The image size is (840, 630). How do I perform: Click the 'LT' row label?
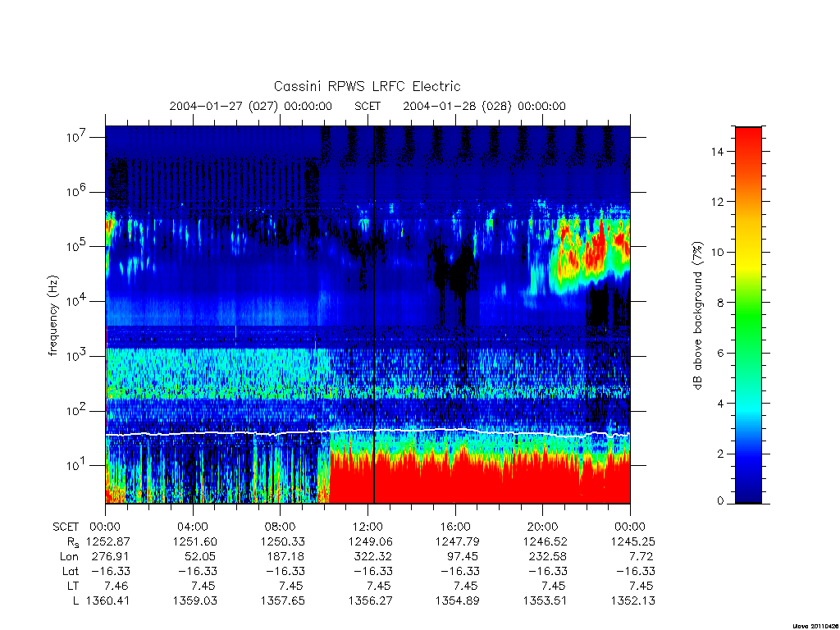73,586
